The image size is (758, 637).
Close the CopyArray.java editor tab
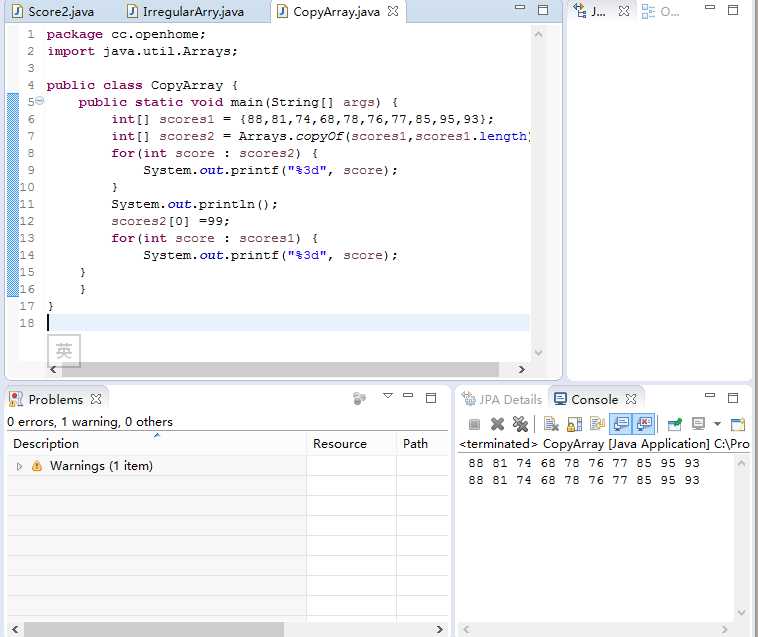click(x=394, y=11)
